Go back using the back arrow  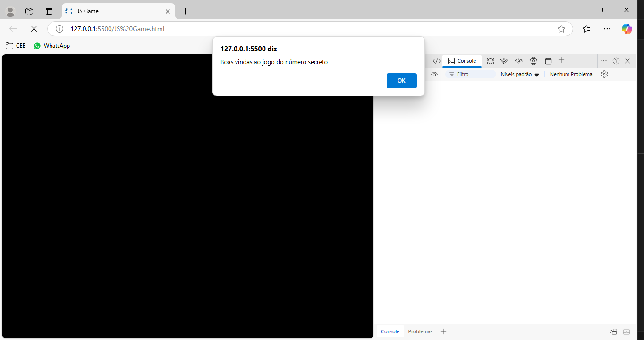coord(13,29)
